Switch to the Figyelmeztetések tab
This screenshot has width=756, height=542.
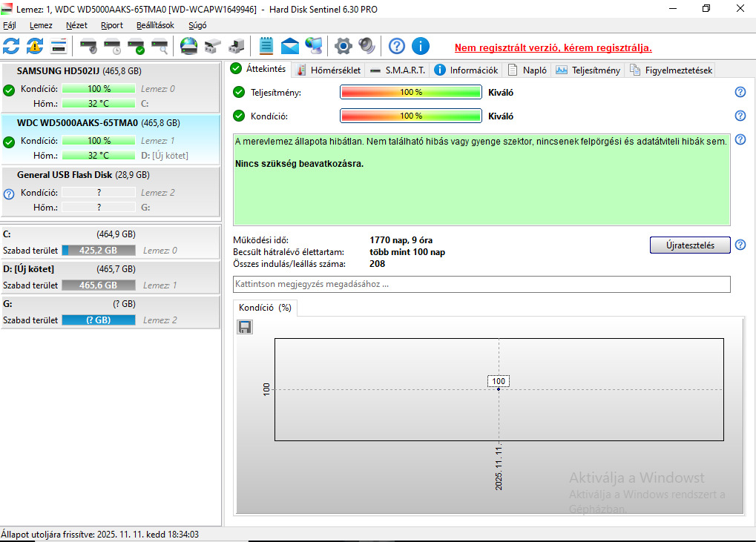pos(671,70)
